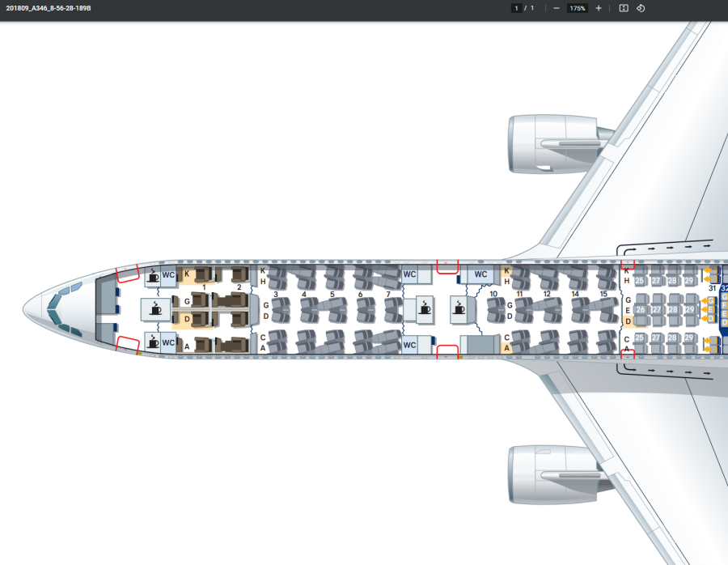The height and width of the screenshot is (565, 728).
Task: Click the mid-cabin lower WC after row 7
Action: point(410,345)
